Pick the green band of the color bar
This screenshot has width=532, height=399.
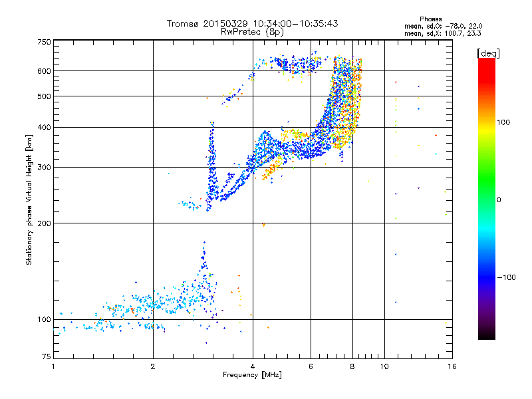(486, 190)
